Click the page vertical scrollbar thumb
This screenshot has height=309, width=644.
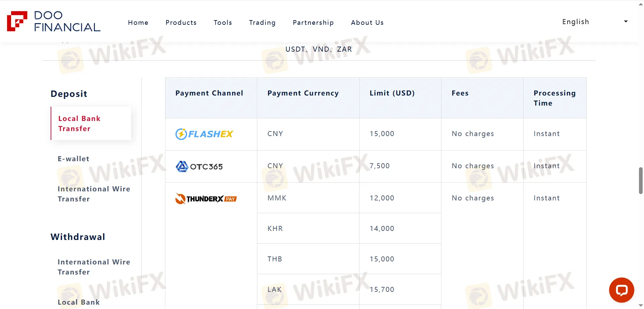pos(641,180)
